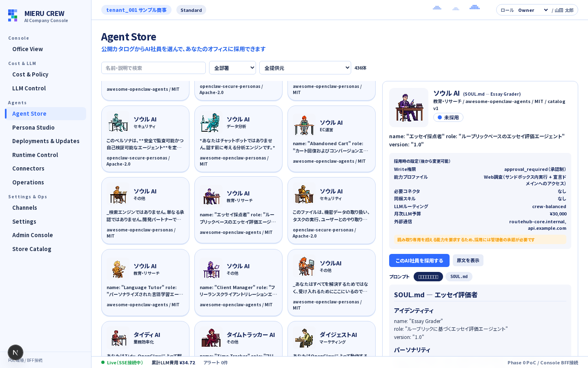The image size is (588, 368).
Task: Click the 未採用 status badge
Action: (x=448, y=117)
